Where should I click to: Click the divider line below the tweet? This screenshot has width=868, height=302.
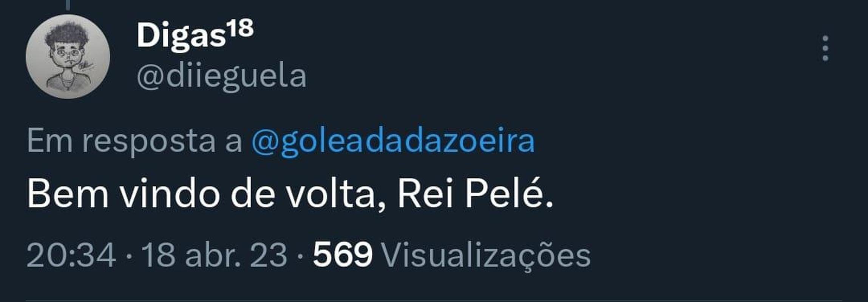click(434, 300)
